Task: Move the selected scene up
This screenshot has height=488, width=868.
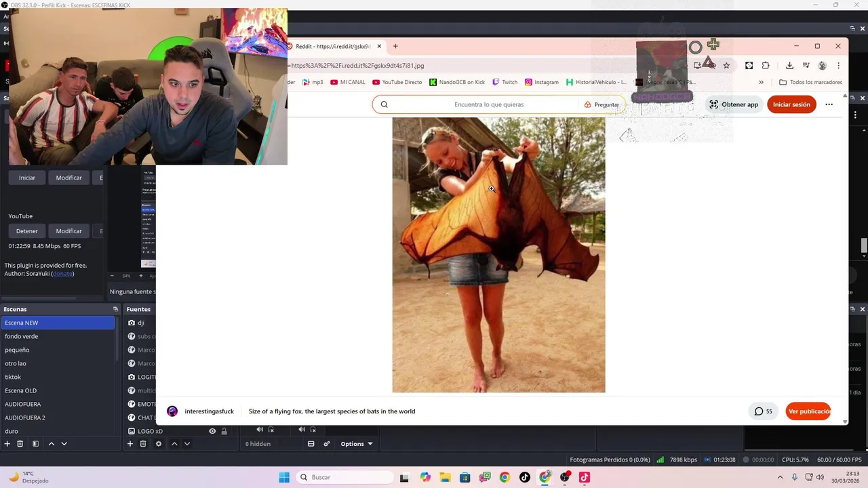Action: pyautogui.click(x=51, y=444)
